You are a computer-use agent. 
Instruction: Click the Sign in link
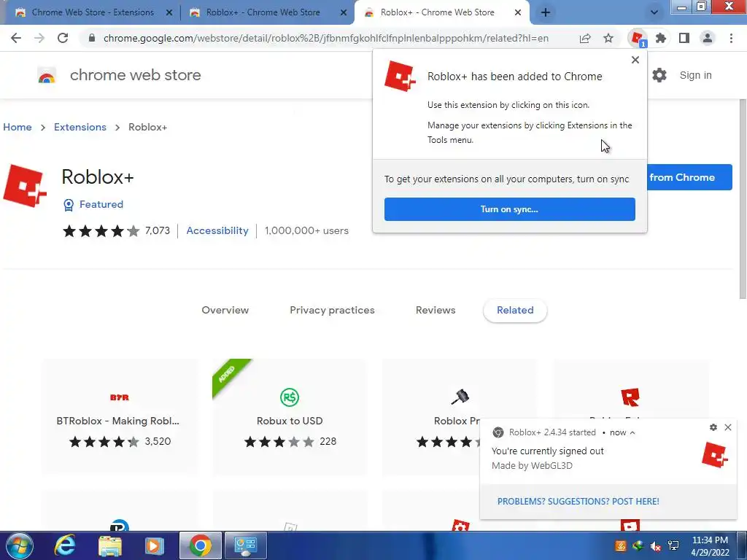pos(695,75)
